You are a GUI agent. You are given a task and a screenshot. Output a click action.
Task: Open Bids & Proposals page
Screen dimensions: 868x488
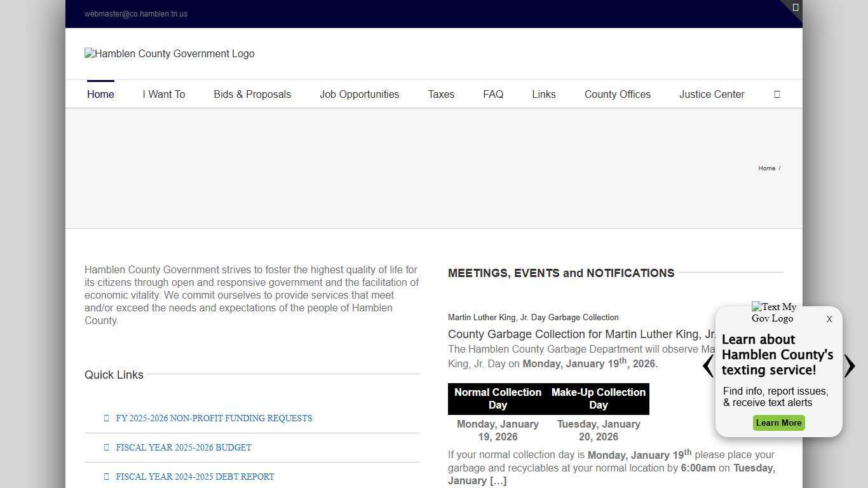click(252, 94)
